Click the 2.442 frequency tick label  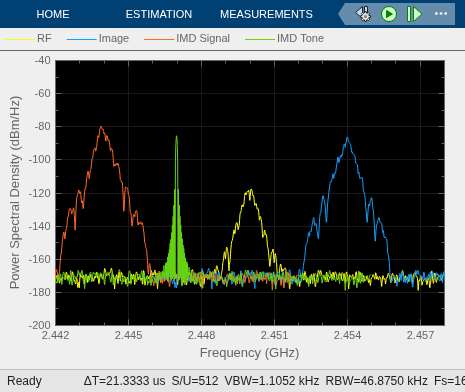(x=55, y=335)
